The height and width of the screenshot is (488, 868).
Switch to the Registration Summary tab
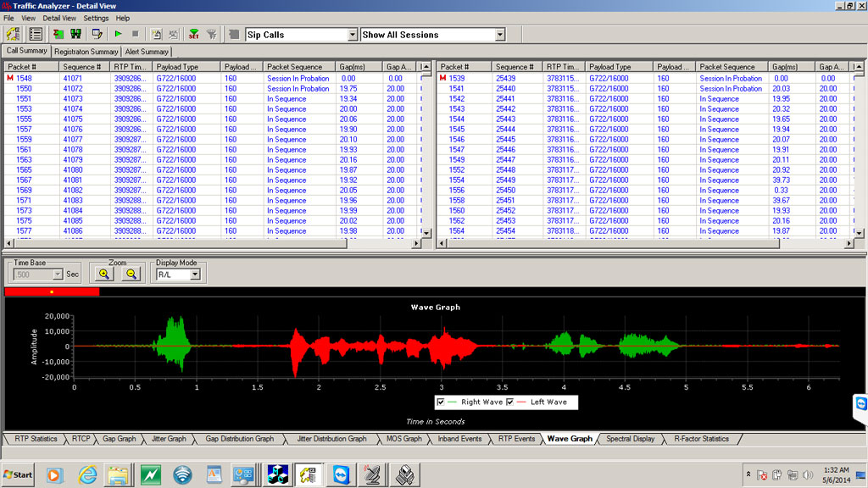click(x=86, y=52)
